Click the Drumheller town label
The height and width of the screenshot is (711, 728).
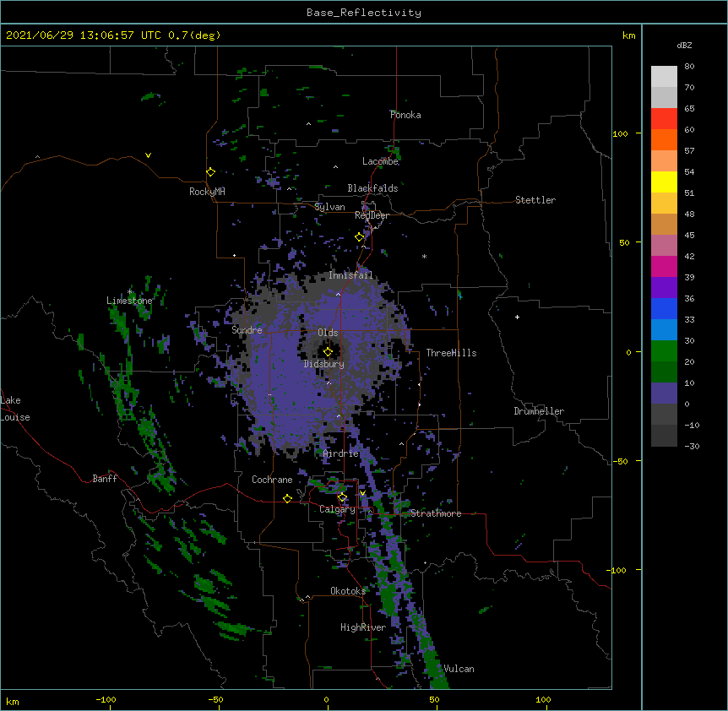539,411
